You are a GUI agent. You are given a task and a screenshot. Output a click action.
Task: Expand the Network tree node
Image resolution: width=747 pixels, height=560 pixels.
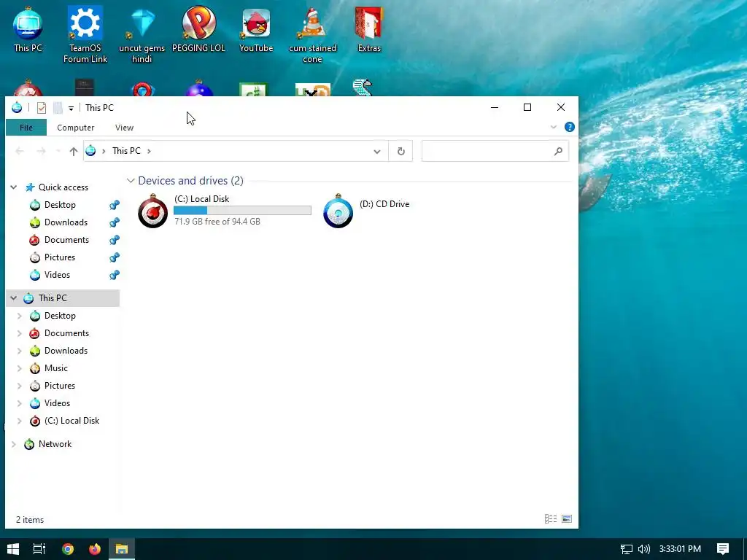pos(14,444)
